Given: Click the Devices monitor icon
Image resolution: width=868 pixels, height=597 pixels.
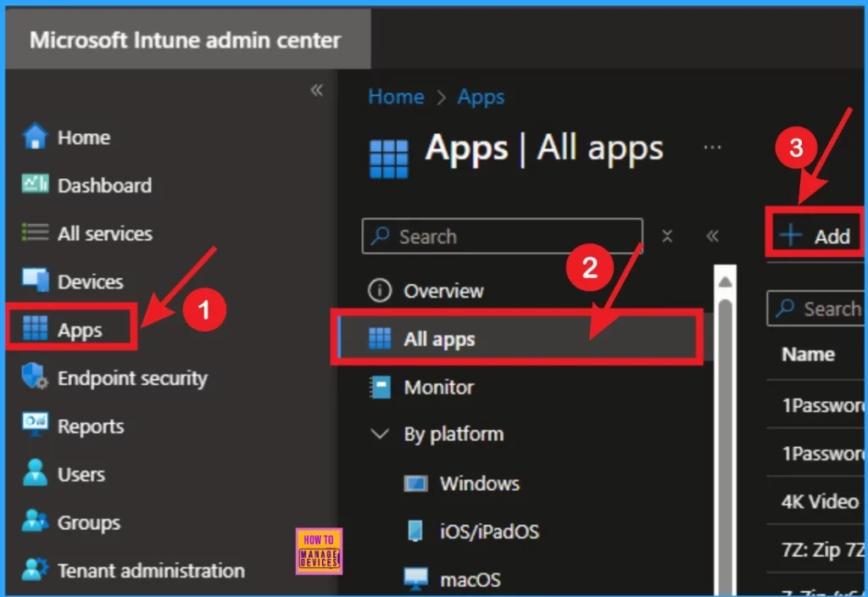Looking at the screenshot, I should click(x=35, y=280).
